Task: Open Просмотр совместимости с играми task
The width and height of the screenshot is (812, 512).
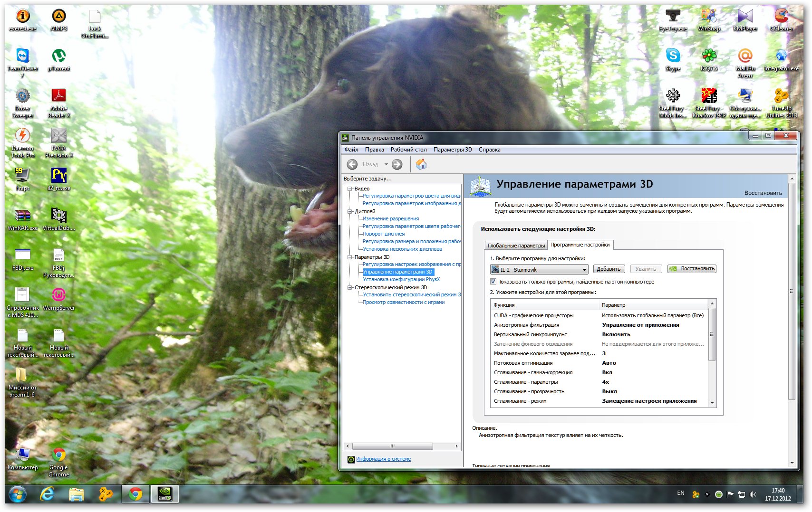Action: 404,302
